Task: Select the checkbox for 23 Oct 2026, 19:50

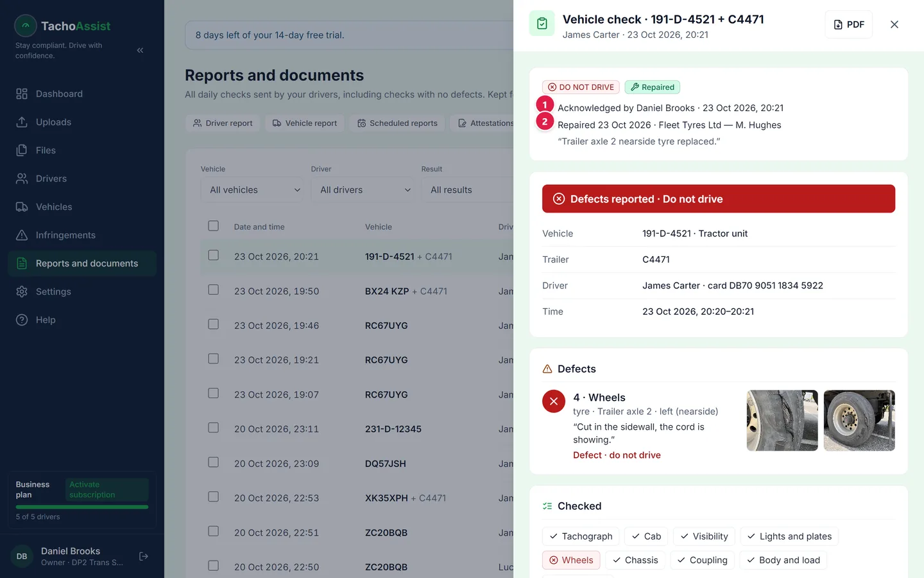Action: coord(214,290)
